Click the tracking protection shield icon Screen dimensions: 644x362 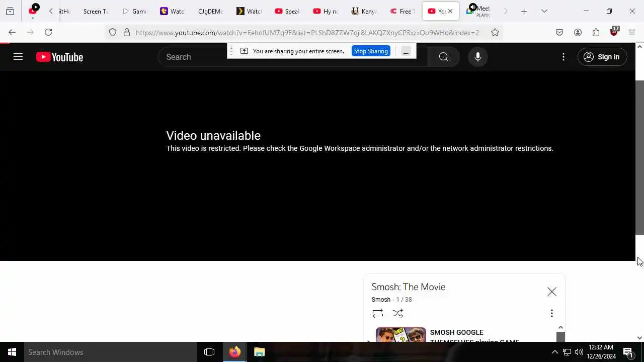[x=113, y=32]
